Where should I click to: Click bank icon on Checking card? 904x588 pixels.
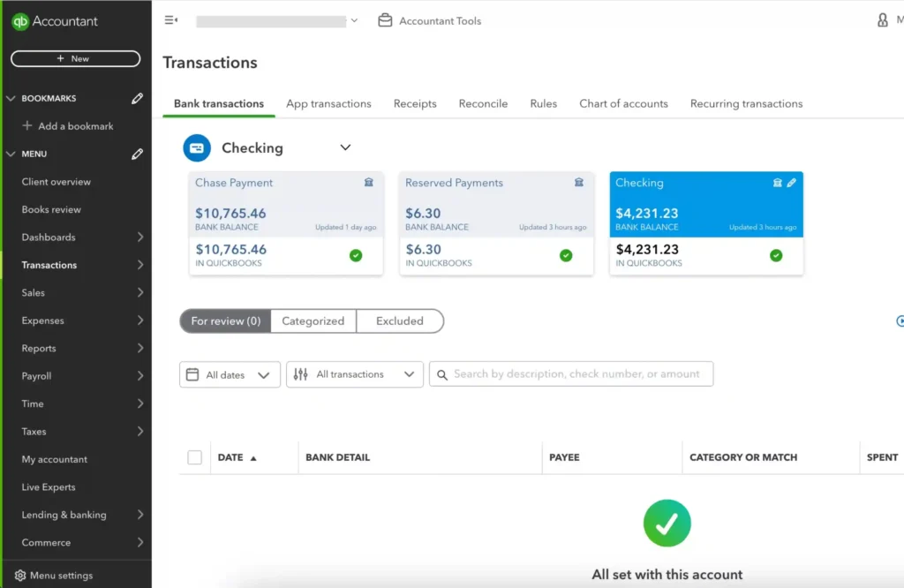point(777,183)
